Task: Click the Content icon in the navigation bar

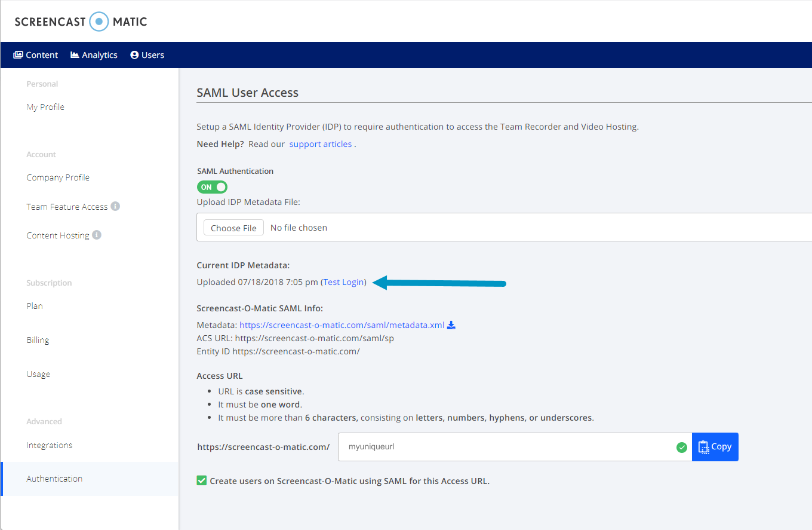Action: 18,55
